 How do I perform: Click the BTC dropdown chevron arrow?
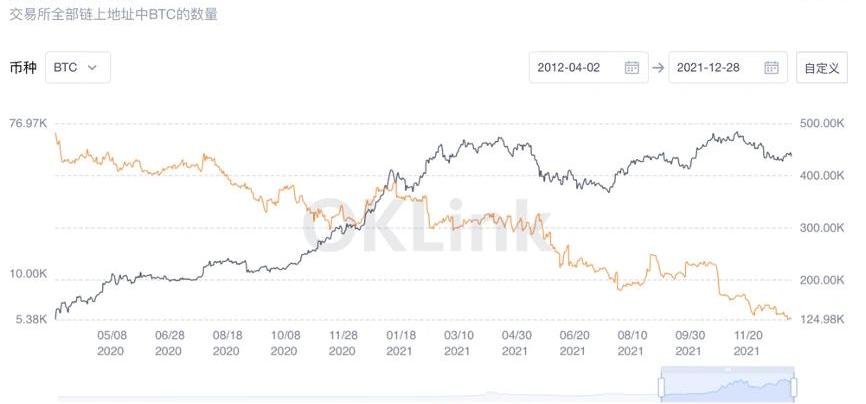[x=93, y=67]
